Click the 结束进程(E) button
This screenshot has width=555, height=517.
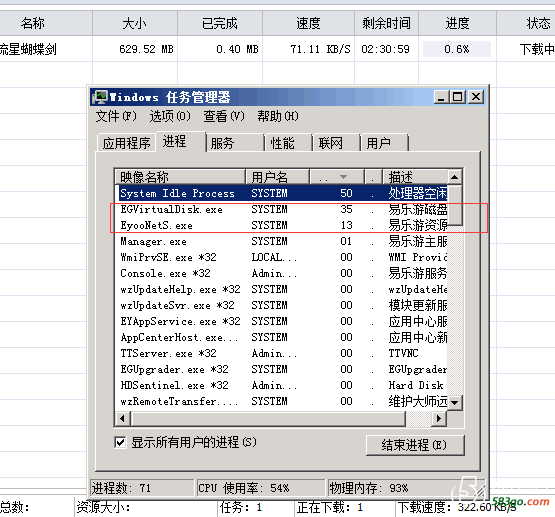coord(415,445)
